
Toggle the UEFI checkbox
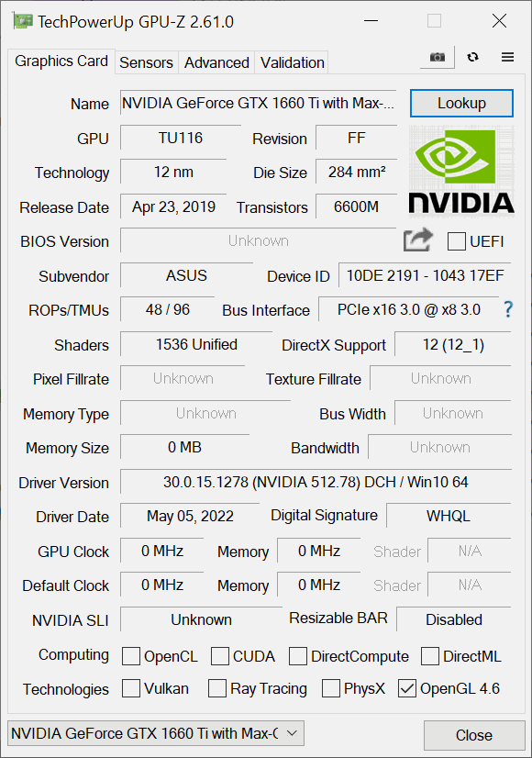pos(456,240)
